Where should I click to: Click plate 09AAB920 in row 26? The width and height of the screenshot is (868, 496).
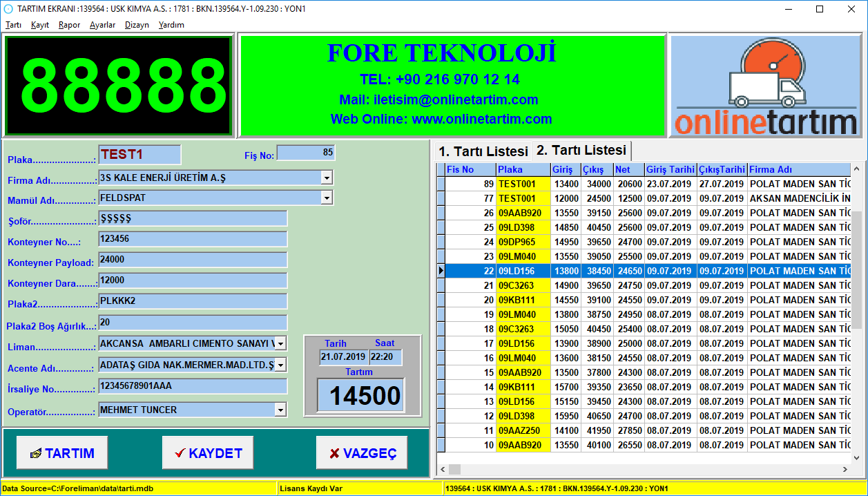523,213
